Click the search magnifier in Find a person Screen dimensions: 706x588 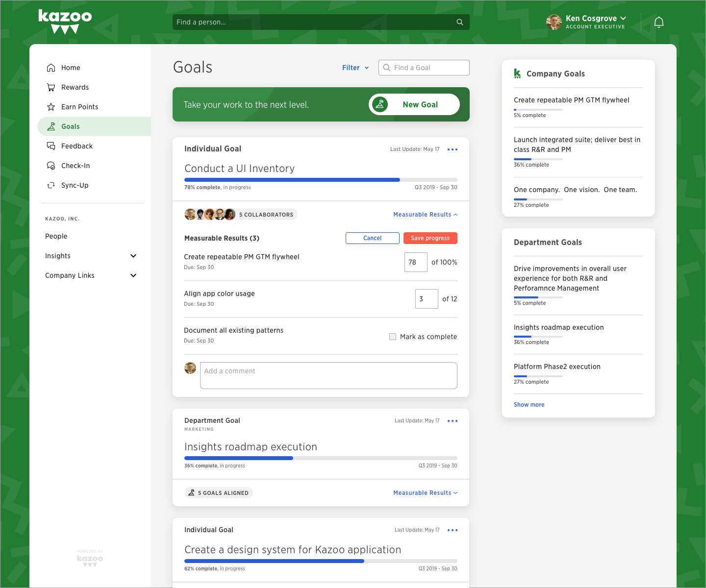(x=460, y=22)
